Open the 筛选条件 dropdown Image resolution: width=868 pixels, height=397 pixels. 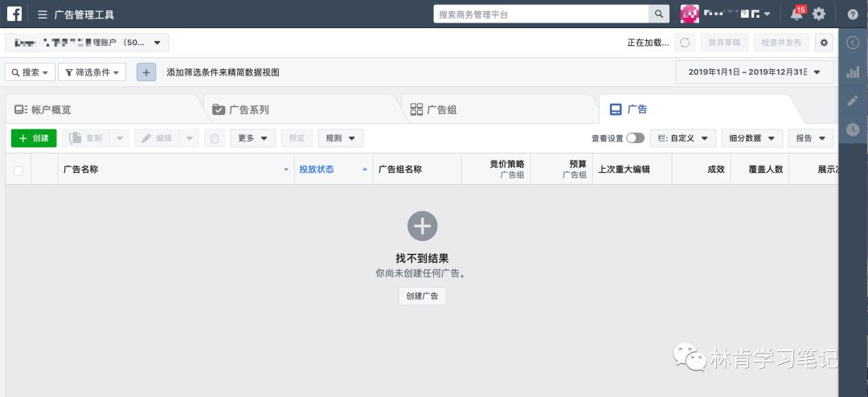(x=92, y=72)
